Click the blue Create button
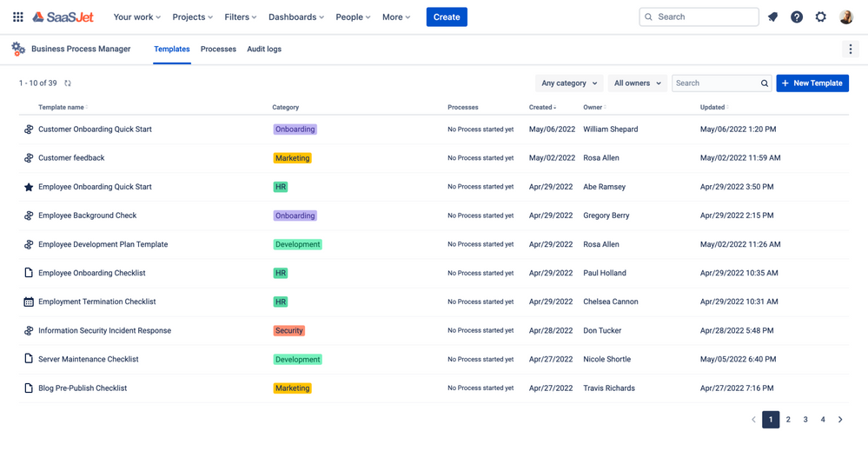 click(x=447, y=17)
